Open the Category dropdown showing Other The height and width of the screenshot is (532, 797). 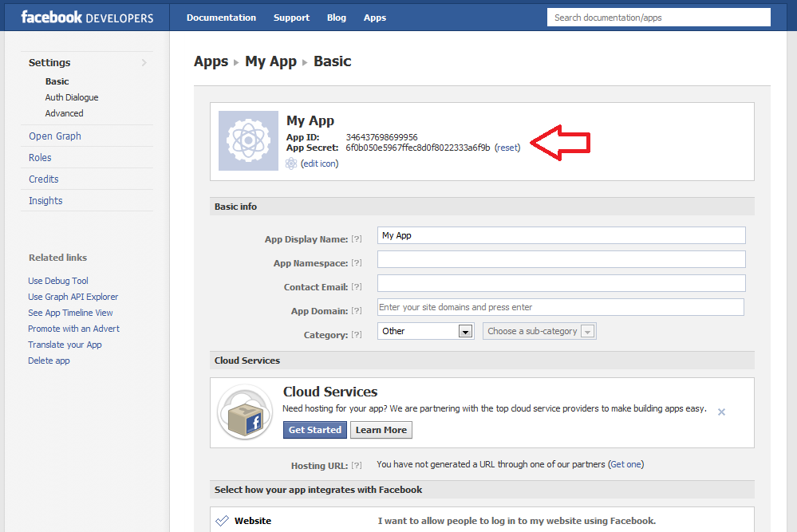pos(426,331)
